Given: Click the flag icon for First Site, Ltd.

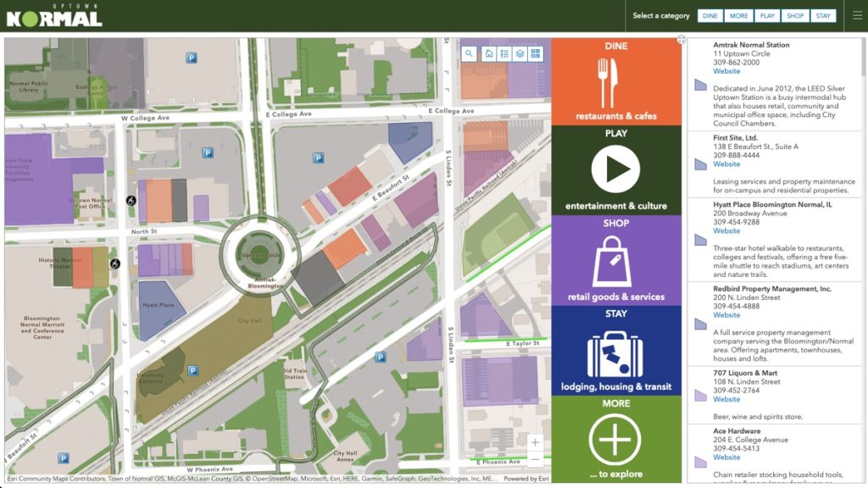Looking at the screenshot, I should (701, 164).
